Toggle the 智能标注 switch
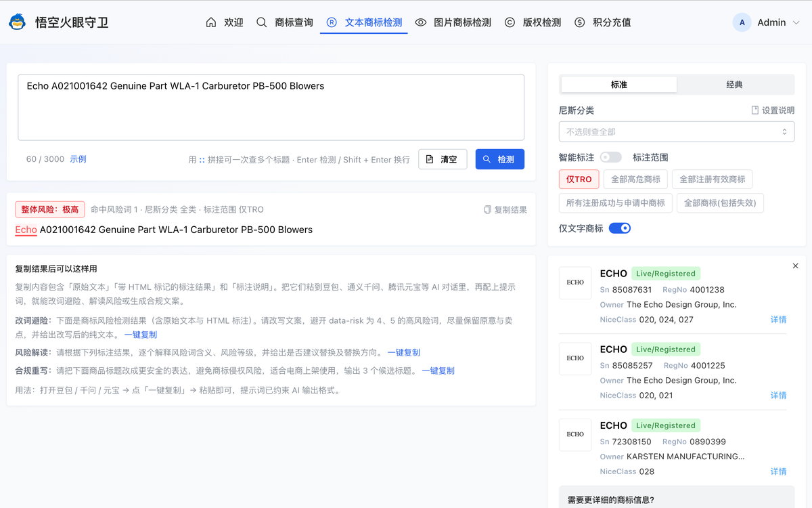The image size is (812, 508). pyautogui.click(x=610, y=157)
